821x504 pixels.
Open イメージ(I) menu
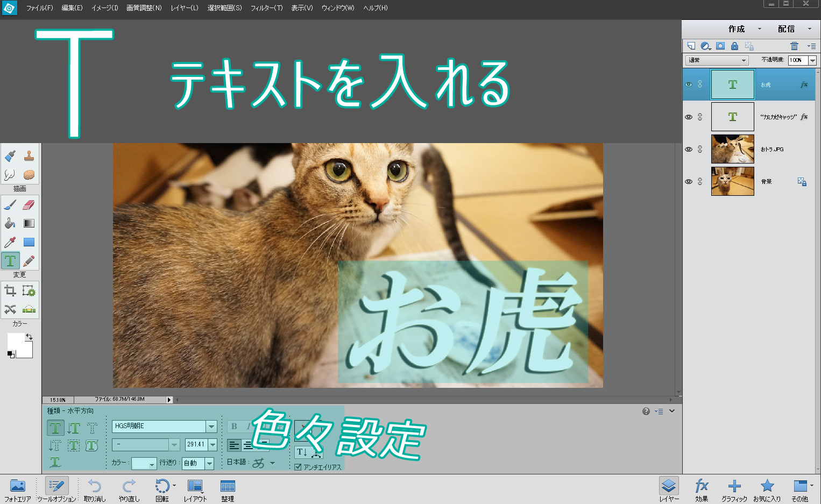105,8
